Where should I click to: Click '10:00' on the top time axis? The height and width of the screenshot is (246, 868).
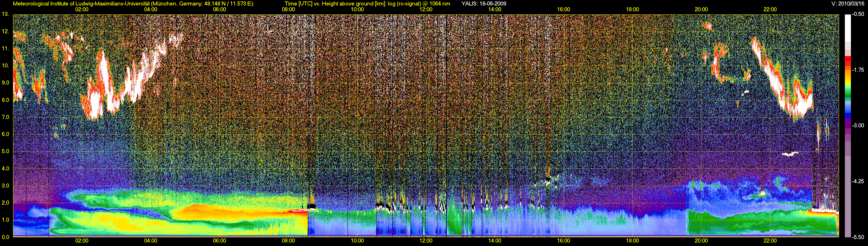point(357,10)
